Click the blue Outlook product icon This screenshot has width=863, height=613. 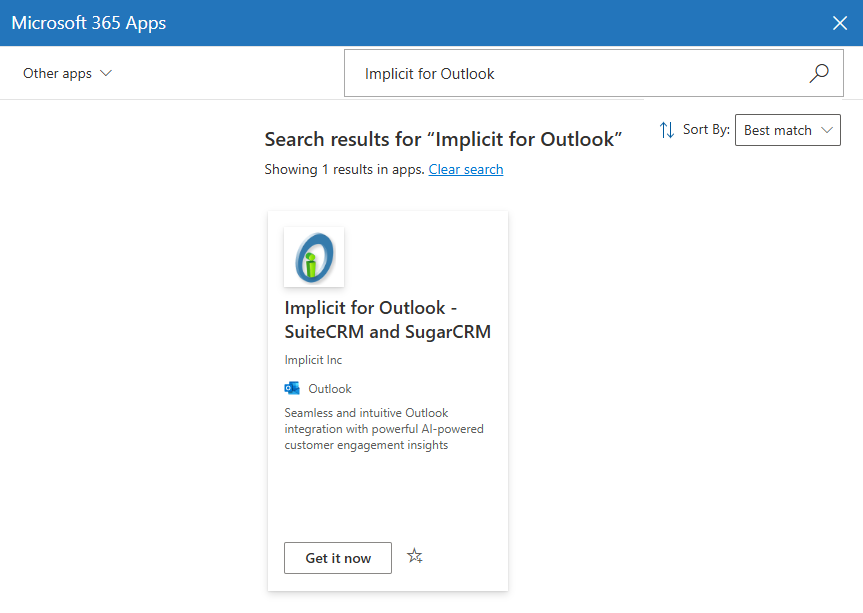click(292, 388)
